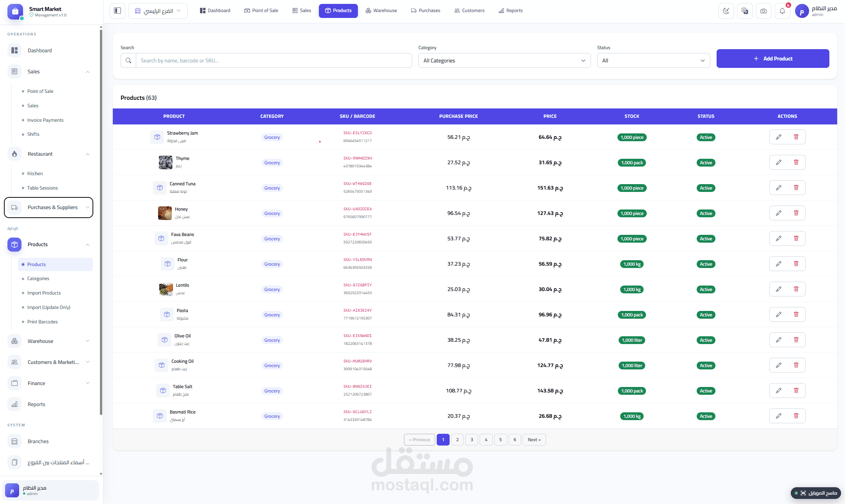Open the camera snapshot icon
This screenshot has height=504, width=845.
[x=763, y=11]
